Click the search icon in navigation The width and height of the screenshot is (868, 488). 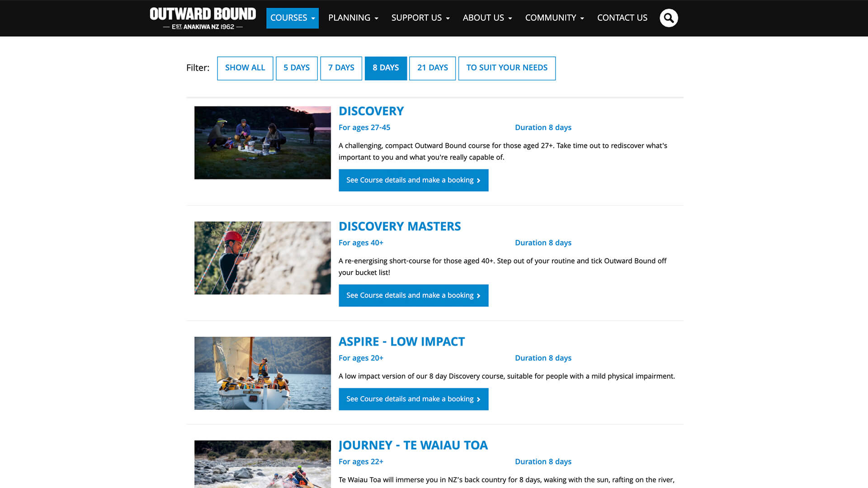tap(669, 18)
